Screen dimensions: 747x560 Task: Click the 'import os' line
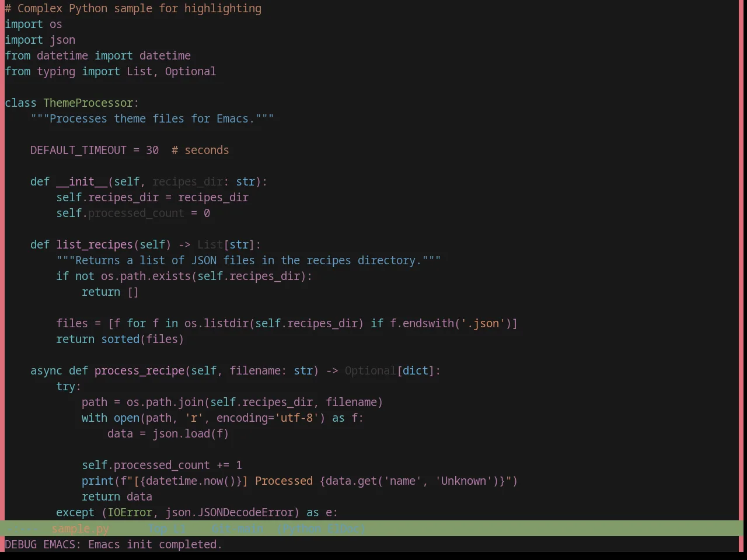tap(33, 24)
